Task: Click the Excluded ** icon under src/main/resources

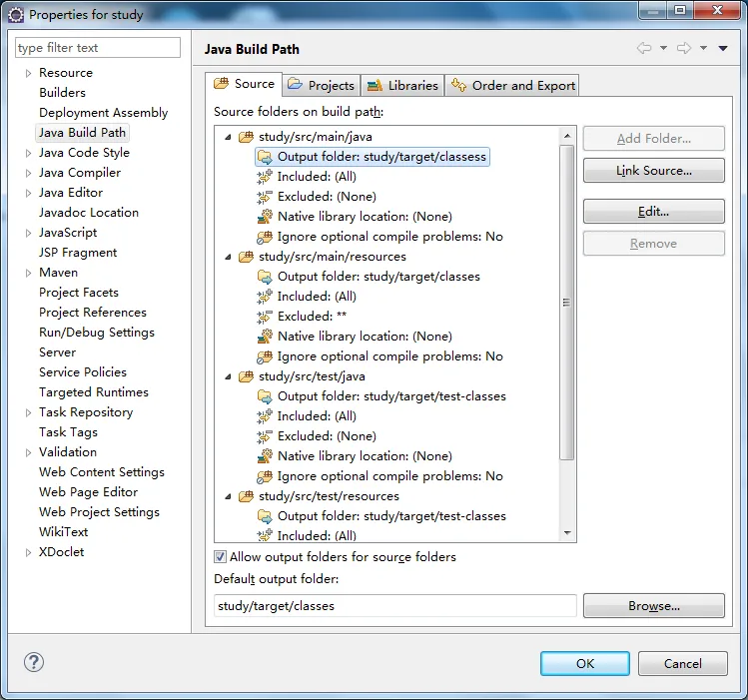Action: [x=265, y=317]
